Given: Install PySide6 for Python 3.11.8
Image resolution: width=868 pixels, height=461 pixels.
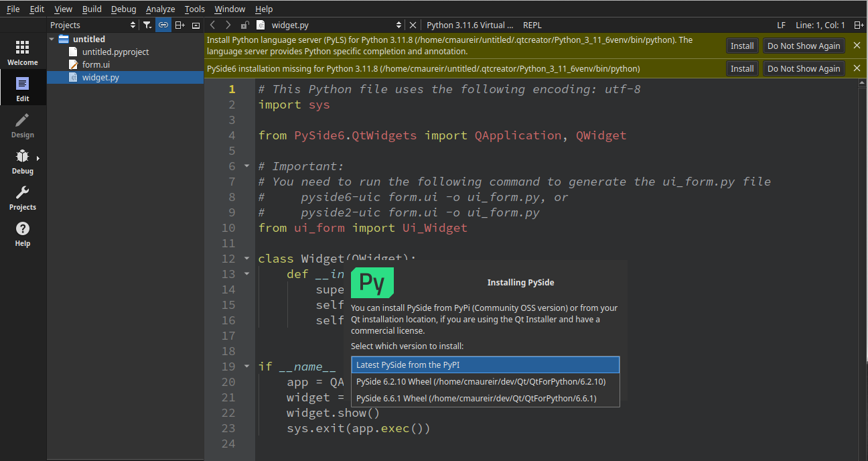Looking at the screenshot, I should click(x=742, y=68).
